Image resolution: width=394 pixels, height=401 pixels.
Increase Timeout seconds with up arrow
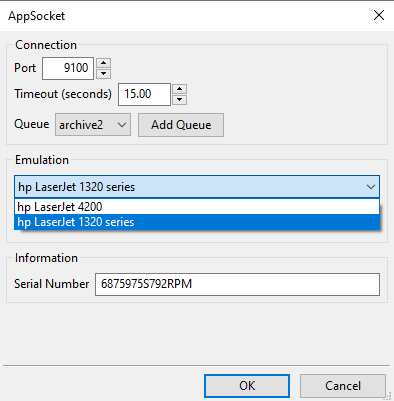[x=179, y=89]
